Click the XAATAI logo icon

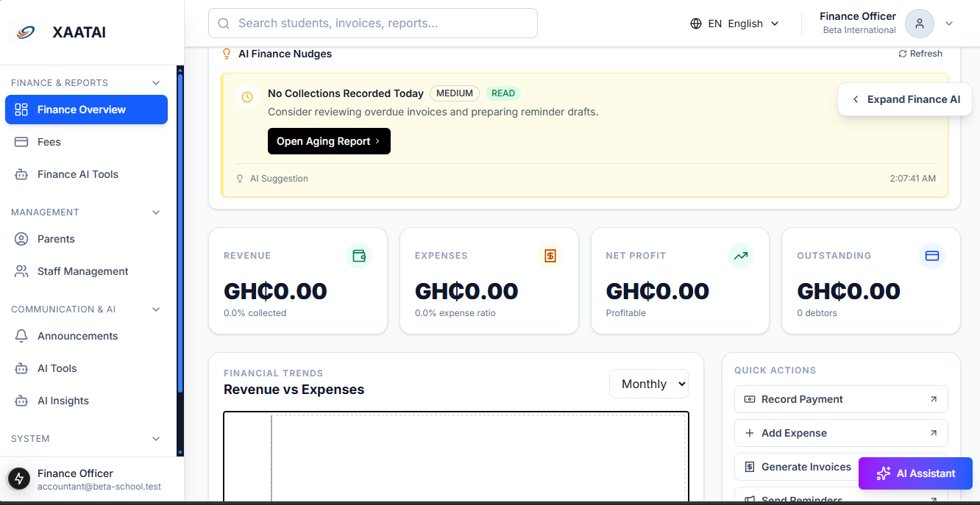pos(26,32)
